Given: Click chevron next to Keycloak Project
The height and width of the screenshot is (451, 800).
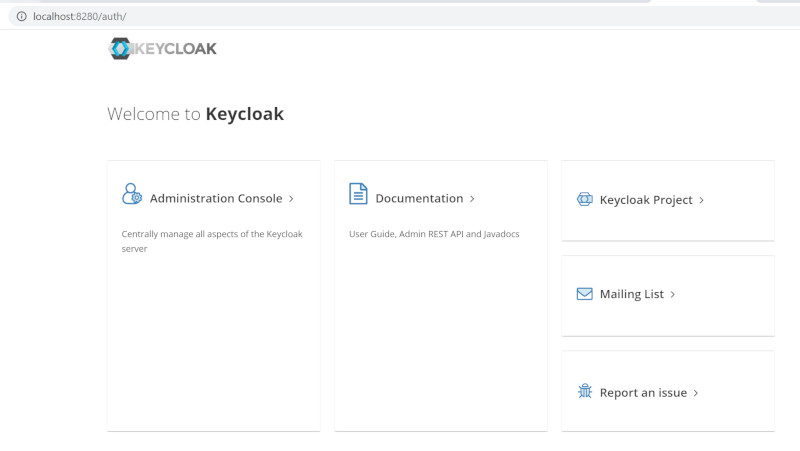Looking at the screenshot, I should coord(702,201).
